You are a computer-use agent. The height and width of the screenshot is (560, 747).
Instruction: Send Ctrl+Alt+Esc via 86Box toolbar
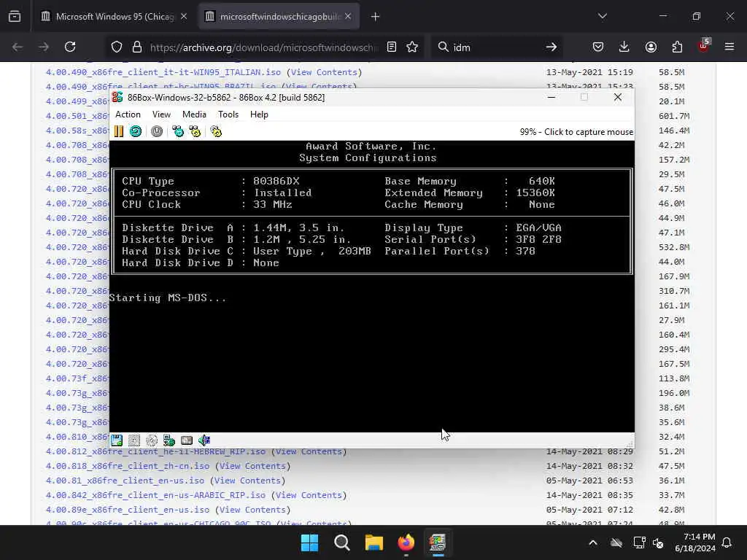[x=195, y=131]
